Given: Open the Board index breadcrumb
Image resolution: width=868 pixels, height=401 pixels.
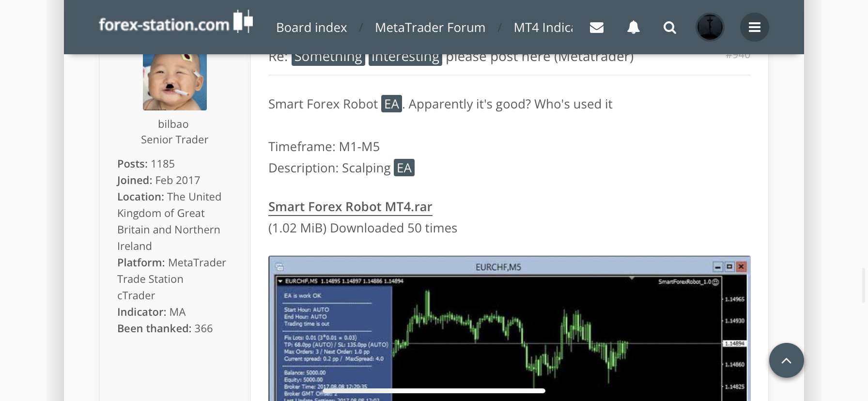Looking at the screenshot, I should pos(311,28).
